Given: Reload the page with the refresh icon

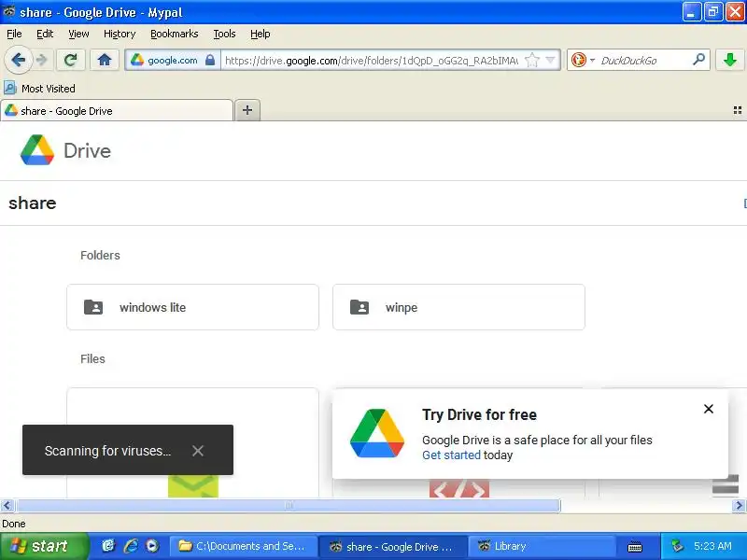Looking at the screenshot, I should click(x=71, y=60).
